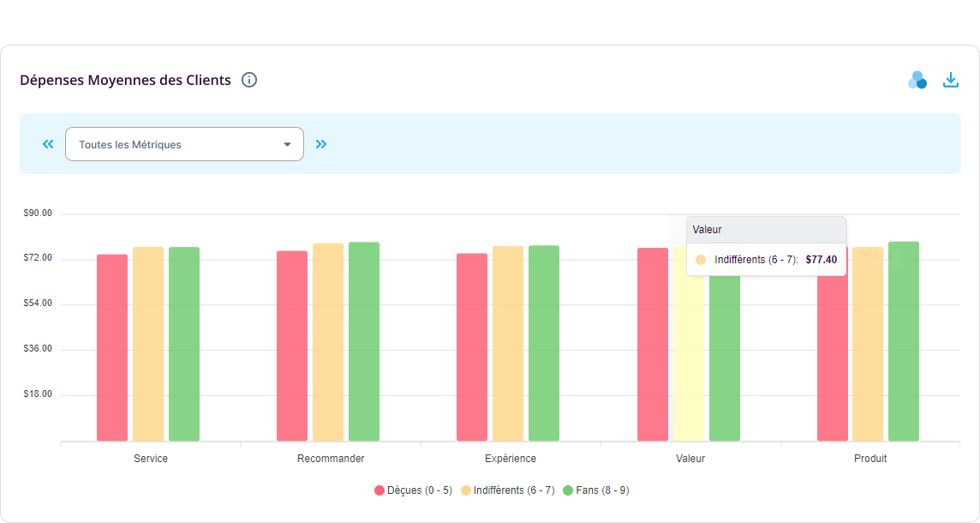The image size is (980, 523).
Task: Open the Toutes les Métriques dropdown
Action: [184, 144]
